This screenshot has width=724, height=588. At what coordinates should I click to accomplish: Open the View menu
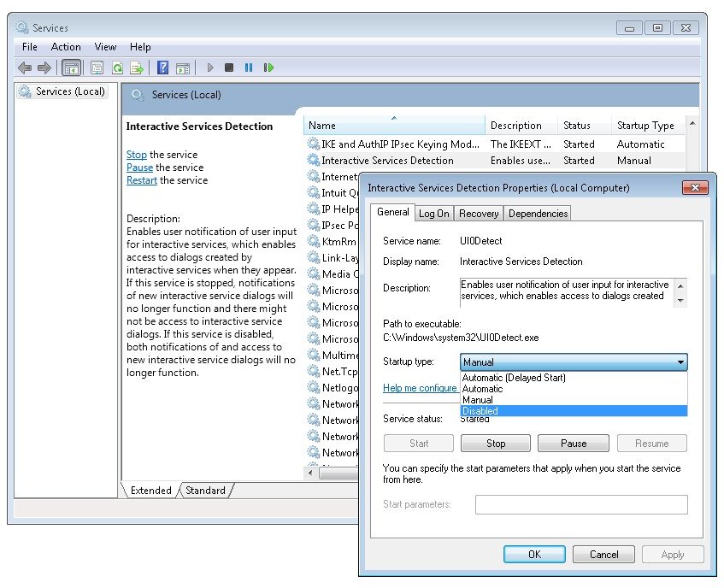coord(105,47)
